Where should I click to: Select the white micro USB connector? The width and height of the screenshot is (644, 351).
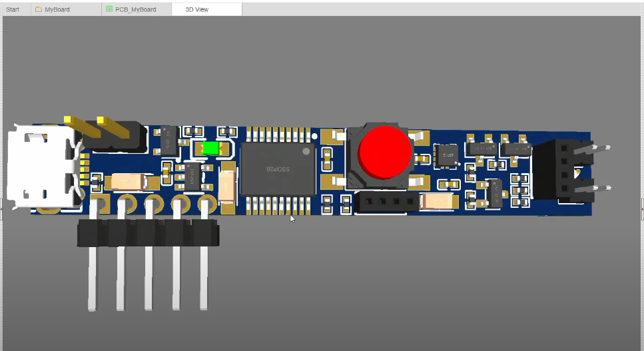[x=43, y=167]
